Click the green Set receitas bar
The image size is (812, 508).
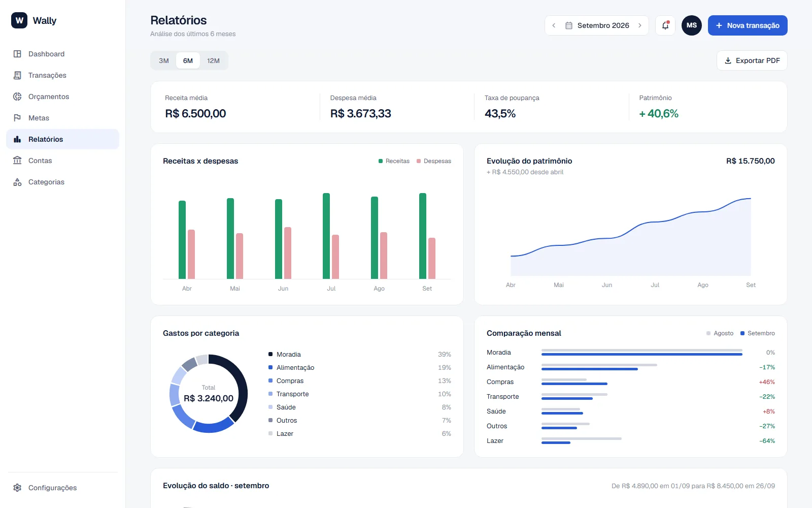pyautogui.click(x=423, y=236)
